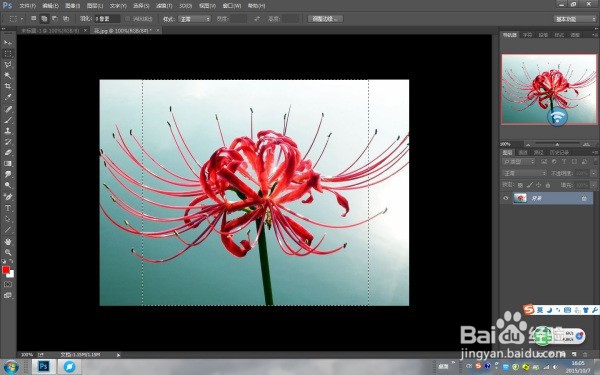
Task: Select the Pen tool
Action: coord(8,197)
